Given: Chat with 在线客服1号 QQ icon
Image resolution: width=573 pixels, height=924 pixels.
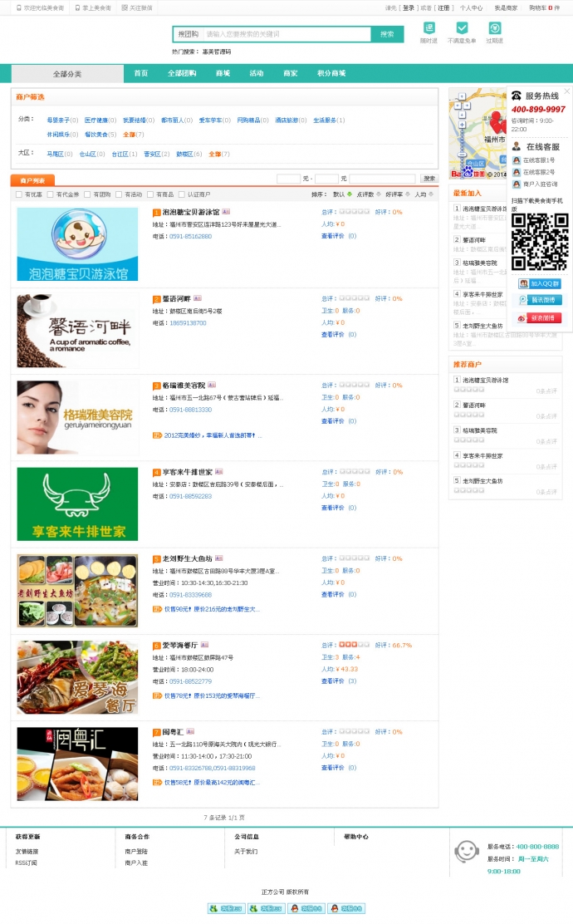Looking at the screenshot, I should pos(517,160).
